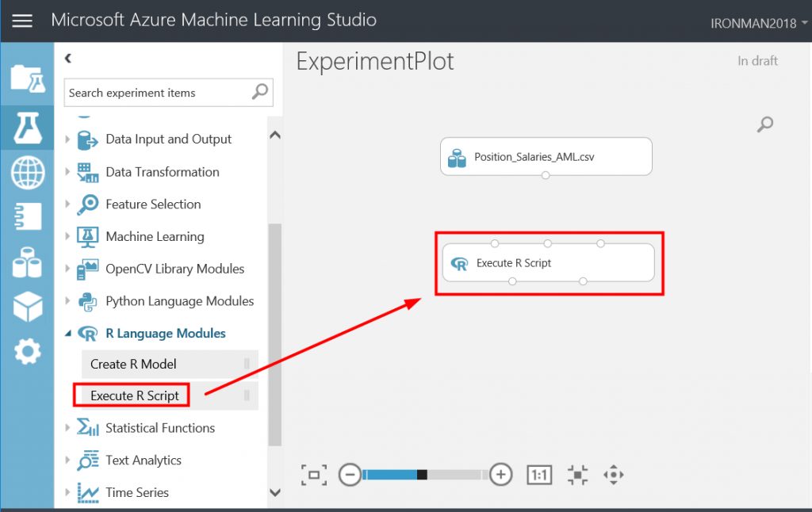
Task: Reset zoom with the 1:1 button
Action: [539, 475]
